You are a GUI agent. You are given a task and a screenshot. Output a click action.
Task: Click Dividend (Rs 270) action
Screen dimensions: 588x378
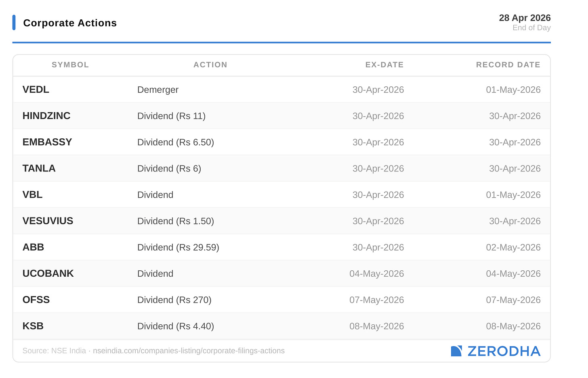pos(174,299)
